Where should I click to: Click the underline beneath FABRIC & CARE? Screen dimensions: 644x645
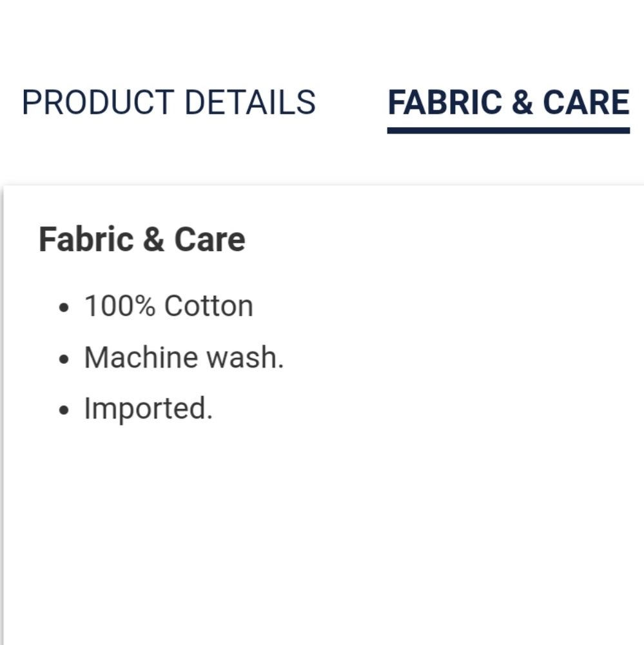pos(509,131)
